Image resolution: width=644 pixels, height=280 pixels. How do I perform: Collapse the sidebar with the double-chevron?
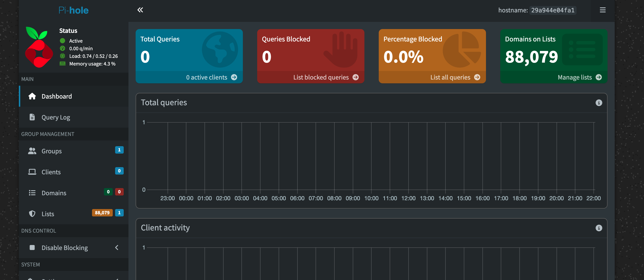coord(140,10)
